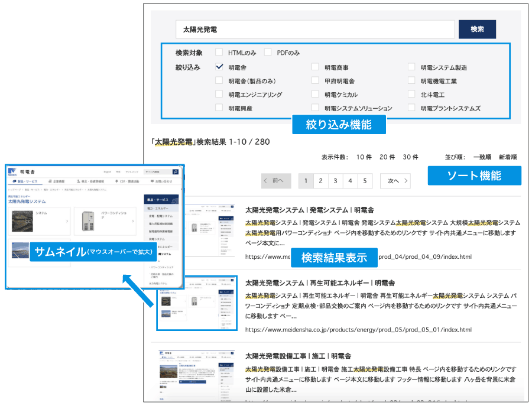Click the 検索対象 label

[189, 53]
